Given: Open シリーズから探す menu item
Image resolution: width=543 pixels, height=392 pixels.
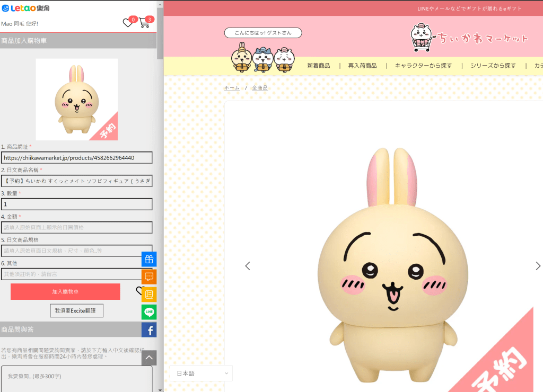Looking at the screenshot, I should click(x=493, y=66).
